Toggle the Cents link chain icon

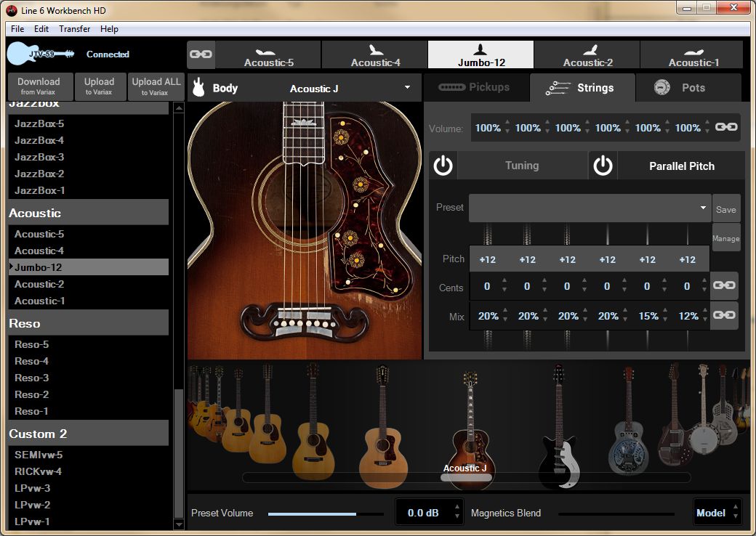(x=724, y=285)
